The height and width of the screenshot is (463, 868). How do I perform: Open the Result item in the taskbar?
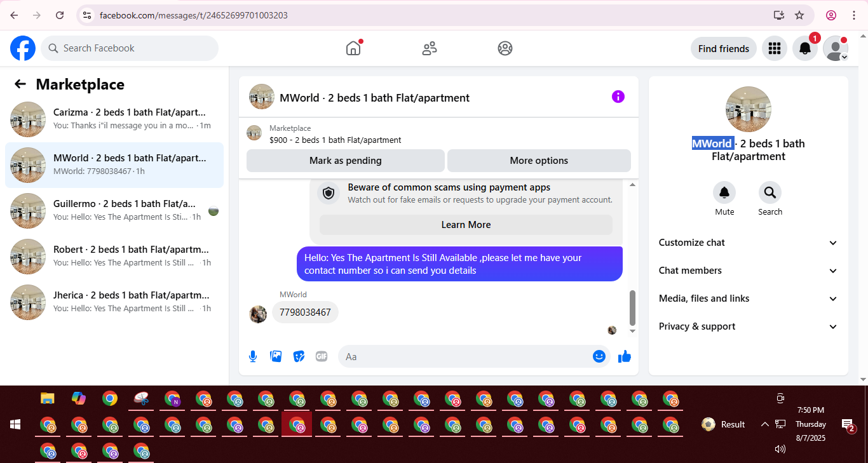coord(724,424)
